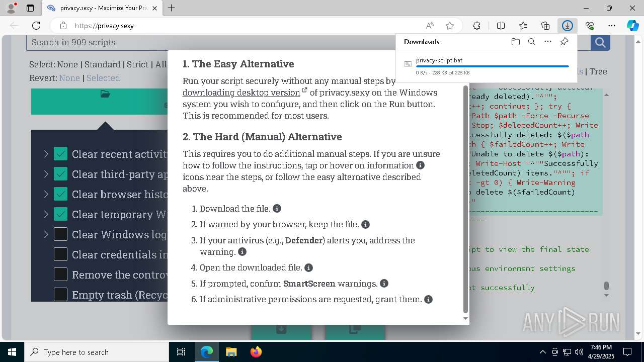
Task: Open Browser essentials icon
Action: (590, 26)
